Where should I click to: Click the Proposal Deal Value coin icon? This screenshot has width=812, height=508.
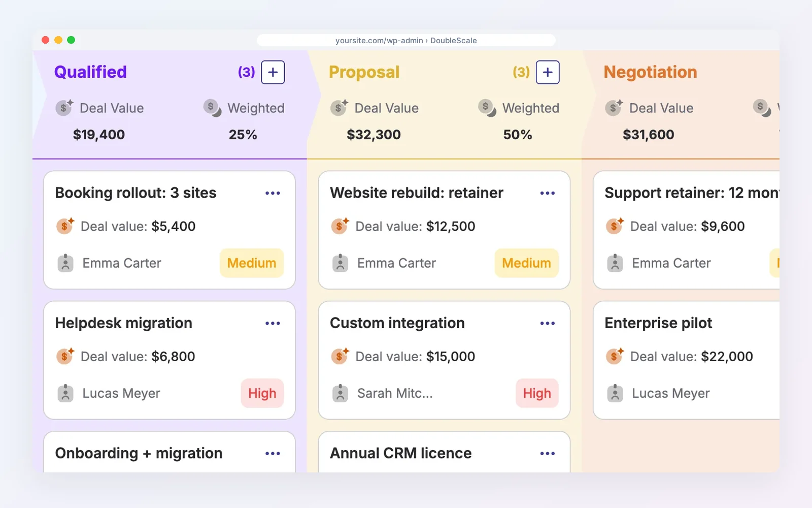pos(339,108)
